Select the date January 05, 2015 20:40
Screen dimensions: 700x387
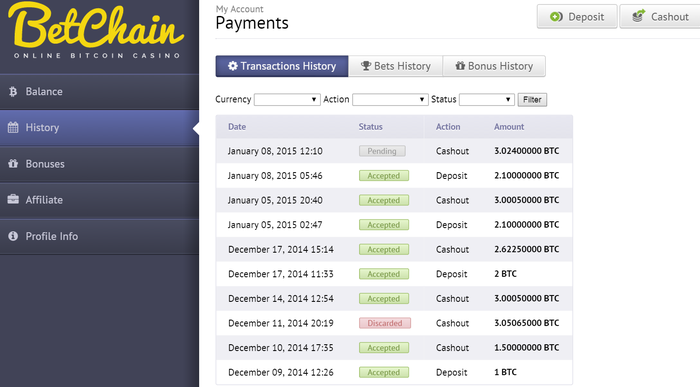pyautogui.click(x=275, y=200)
